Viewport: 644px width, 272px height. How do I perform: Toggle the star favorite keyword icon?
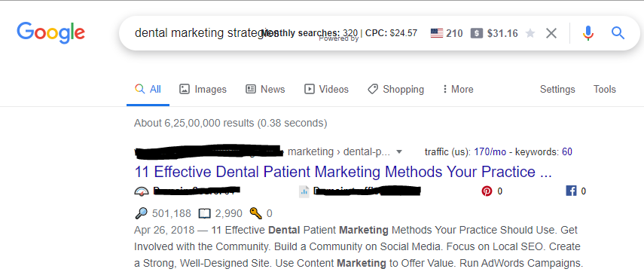tap(530, 33)
